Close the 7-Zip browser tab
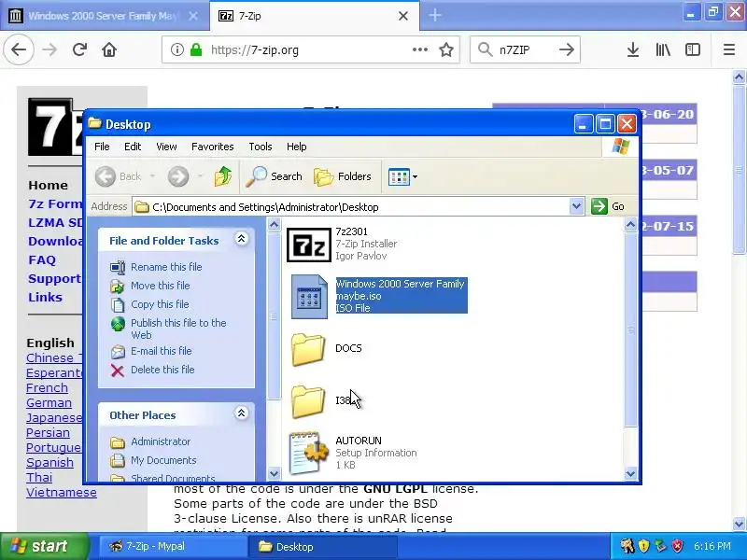 [x=403, y=16]
